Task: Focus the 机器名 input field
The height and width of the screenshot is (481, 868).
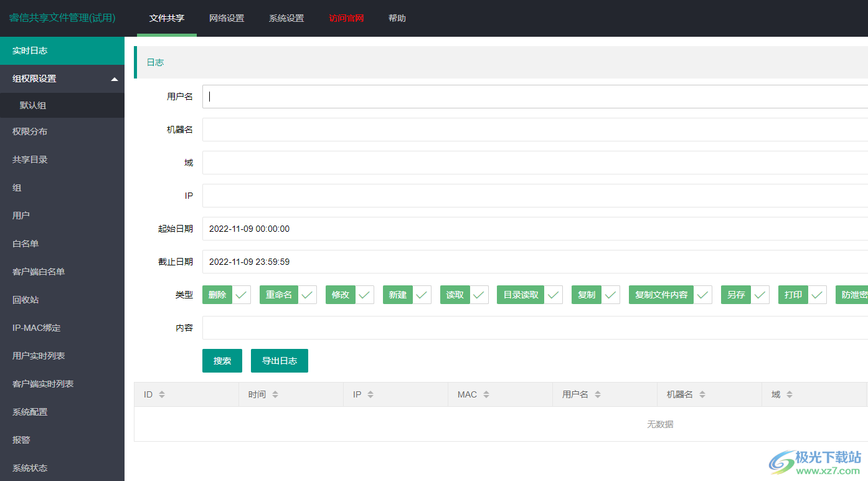Action: (x=535, y=130)
